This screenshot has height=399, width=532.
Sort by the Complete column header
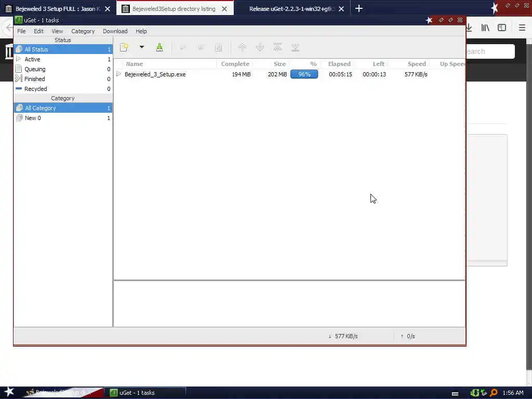click(x=235, y=64)
